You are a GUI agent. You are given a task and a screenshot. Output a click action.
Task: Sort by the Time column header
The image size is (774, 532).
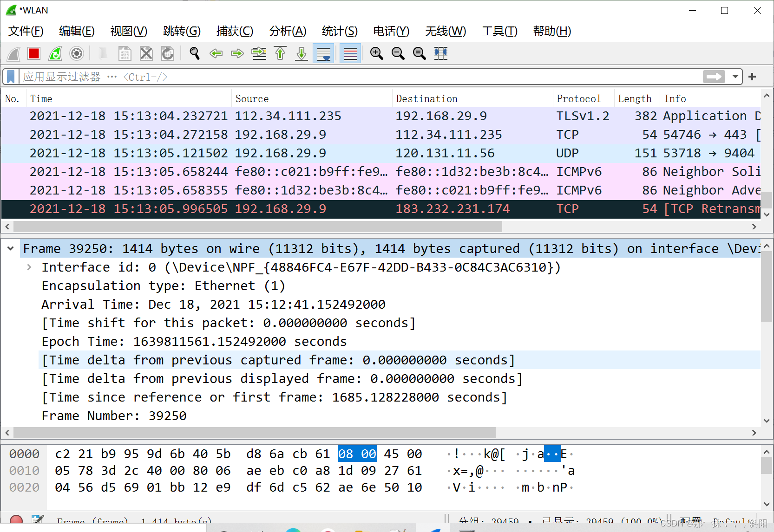(x=129, y=98)
